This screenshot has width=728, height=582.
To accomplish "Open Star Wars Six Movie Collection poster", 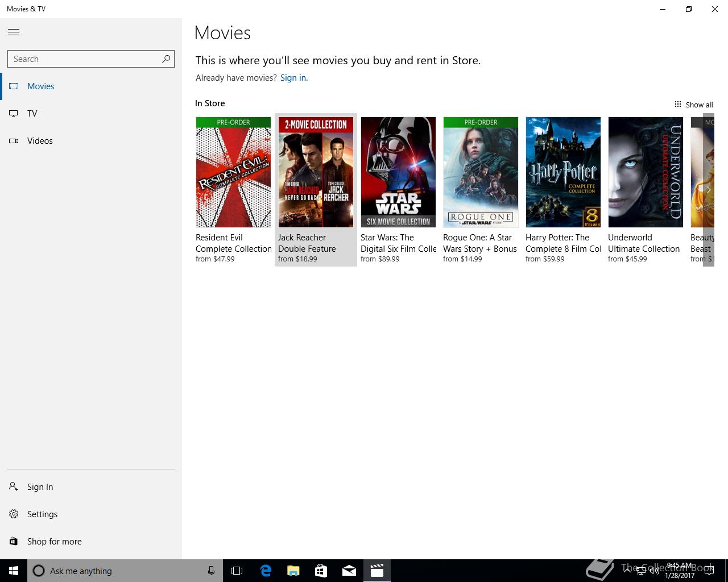I will click(x=398, y=172).
